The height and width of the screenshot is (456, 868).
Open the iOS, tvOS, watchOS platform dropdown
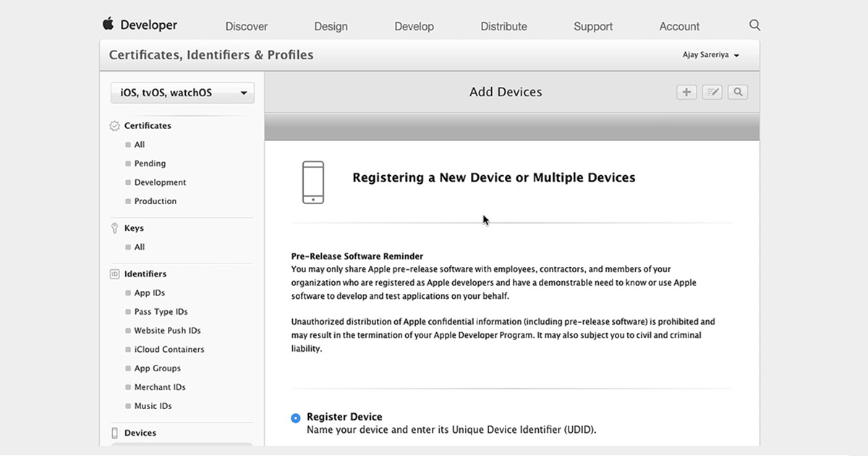(182, 93)
